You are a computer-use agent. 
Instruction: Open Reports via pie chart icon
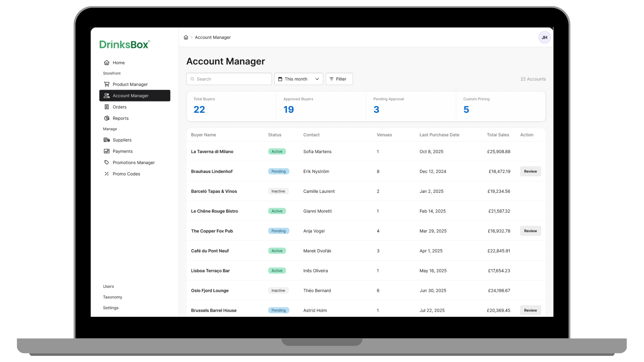(106, 118)
